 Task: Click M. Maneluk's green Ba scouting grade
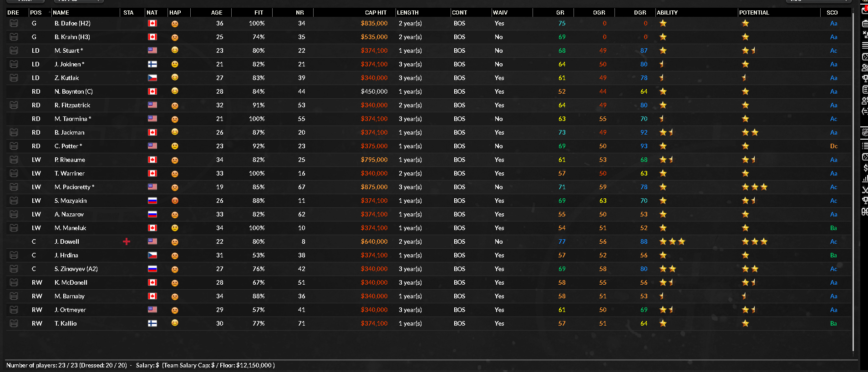point(834,228)
